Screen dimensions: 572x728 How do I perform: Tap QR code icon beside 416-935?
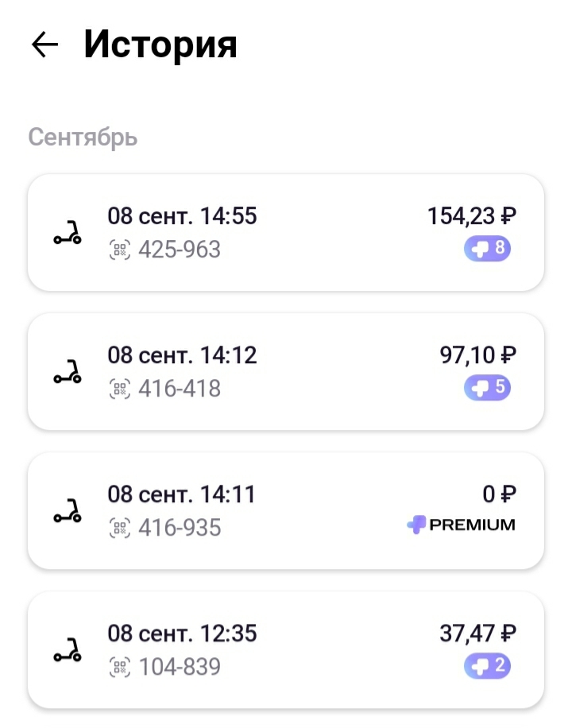119,529
